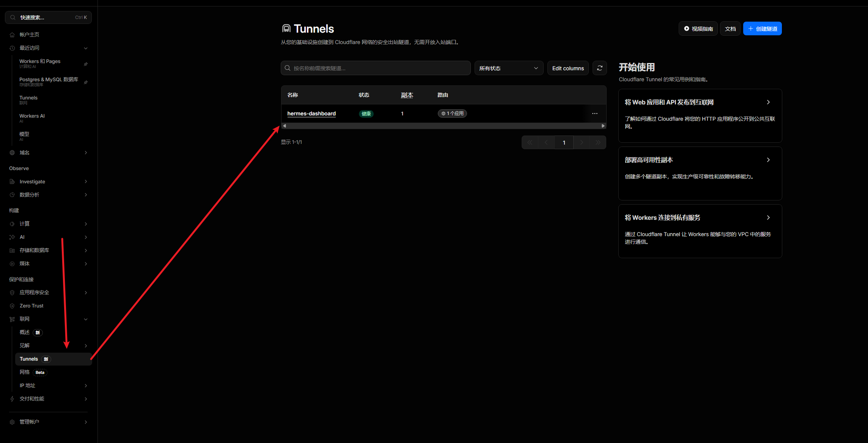This screenshot has width=868, height=443.
Task: Expand the 域名 menu
Action: coord(86,153)
